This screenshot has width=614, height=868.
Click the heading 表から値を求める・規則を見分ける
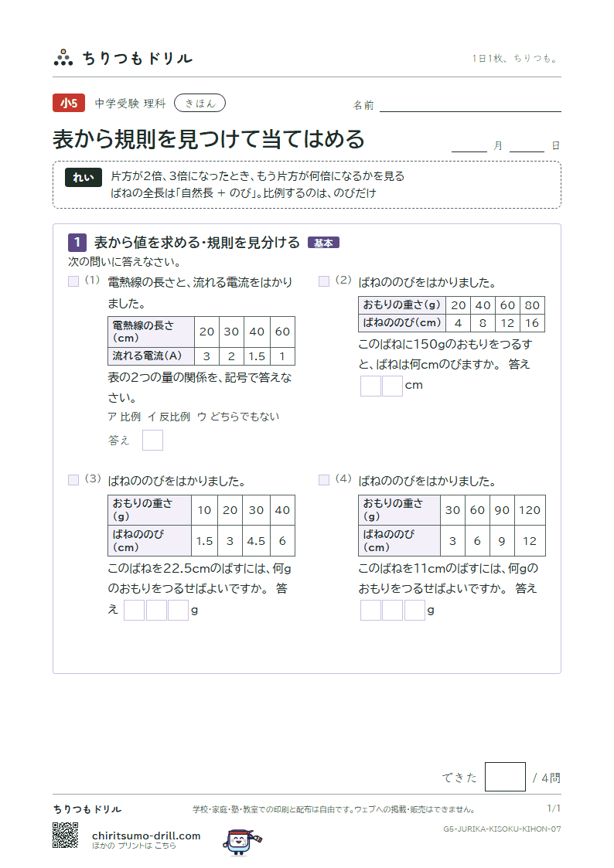tap(197, 243)
